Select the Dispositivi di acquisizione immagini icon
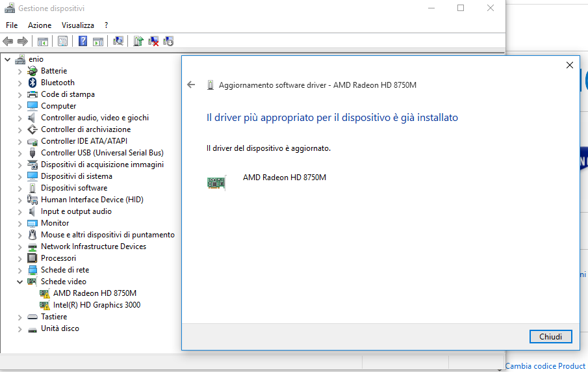The height and width of the screenshot is (372, 588). (32, 165)
